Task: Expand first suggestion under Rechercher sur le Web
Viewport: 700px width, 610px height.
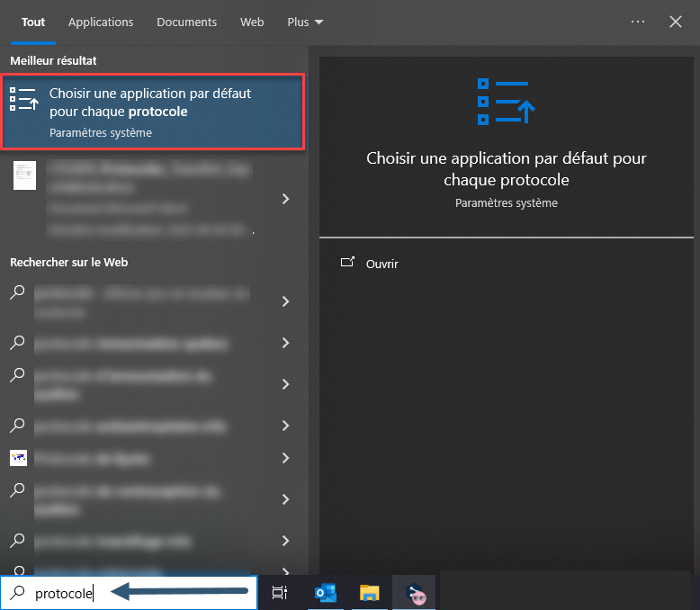Action: 285,301
